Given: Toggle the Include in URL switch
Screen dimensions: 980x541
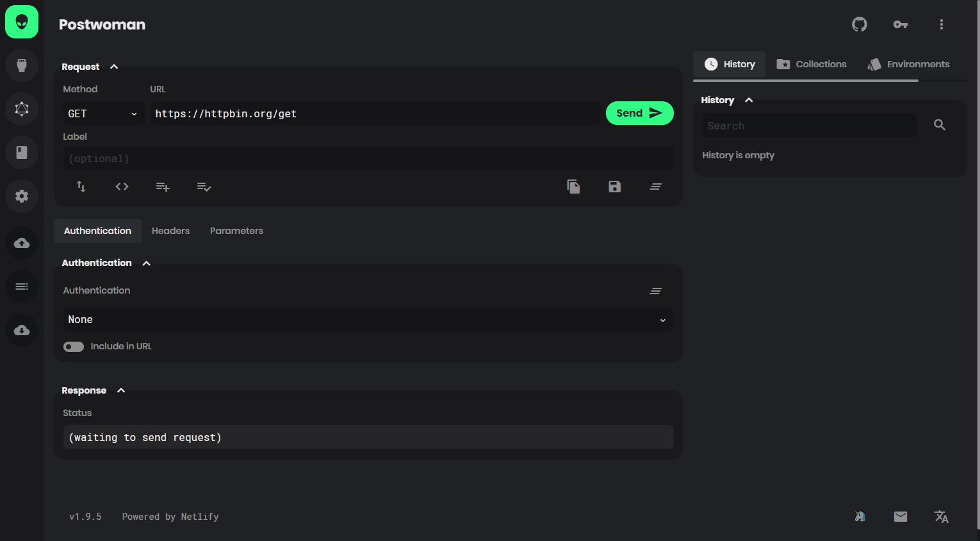Looking at the screenshot, I should 74,347.
